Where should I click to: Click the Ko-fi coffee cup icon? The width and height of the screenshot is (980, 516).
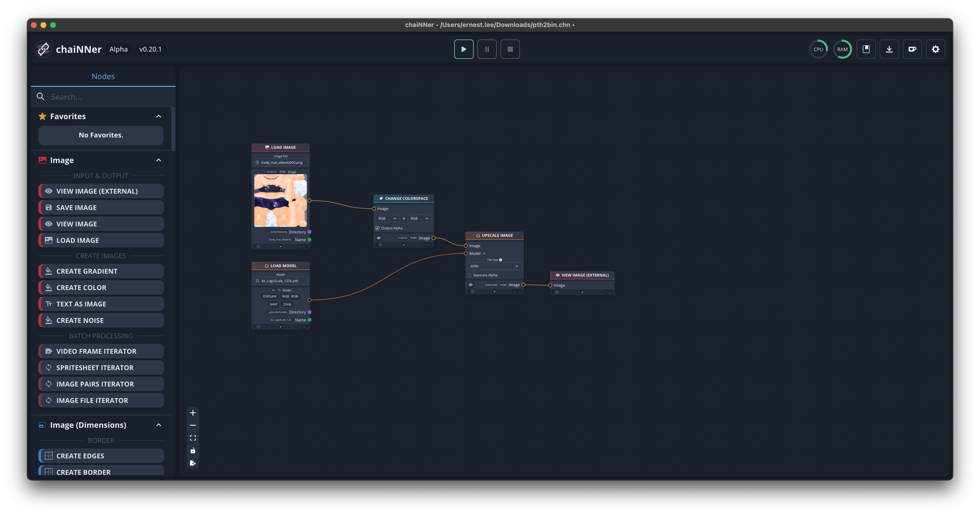pyautogui.click(x=912, y=49)
